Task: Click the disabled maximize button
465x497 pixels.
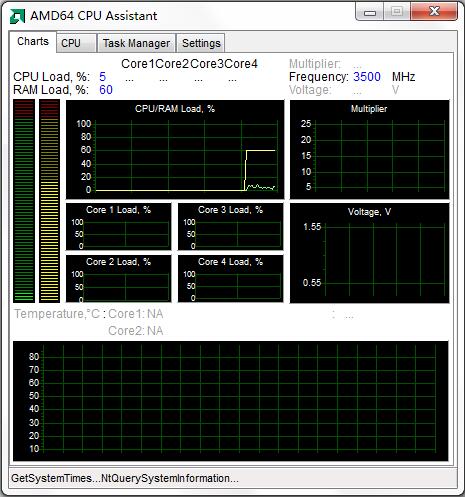Action: coord(397,12)
